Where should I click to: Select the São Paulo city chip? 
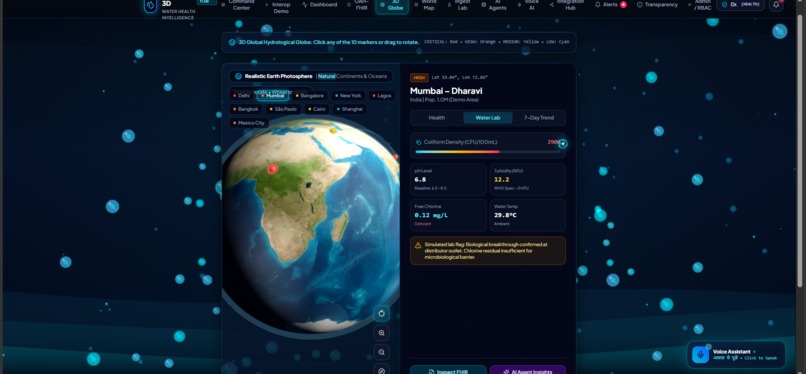point(283,109)
